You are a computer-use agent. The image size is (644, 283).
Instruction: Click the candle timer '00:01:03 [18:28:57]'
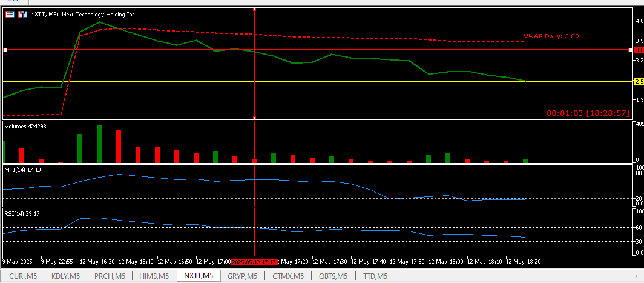[x=588, y=113]
